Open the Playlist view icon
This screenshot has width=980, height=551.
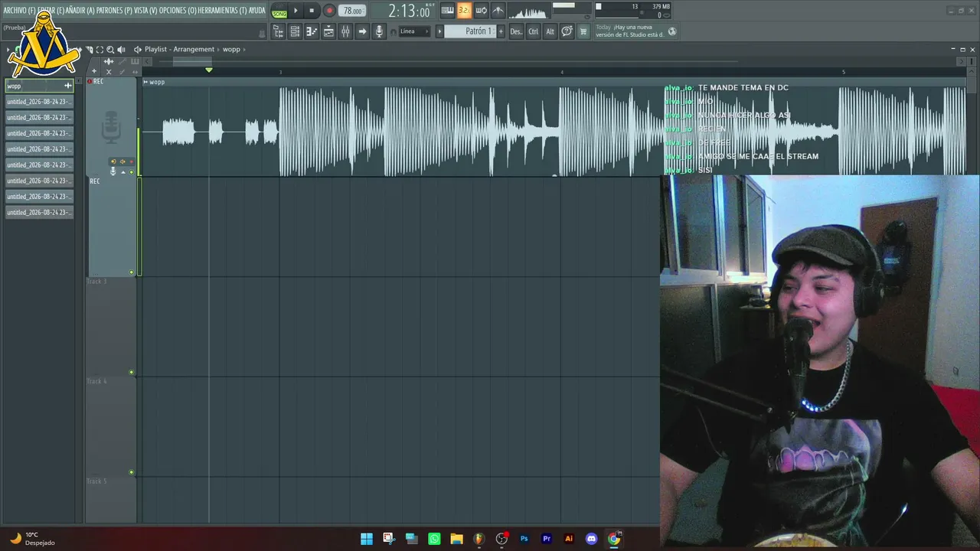278,31
